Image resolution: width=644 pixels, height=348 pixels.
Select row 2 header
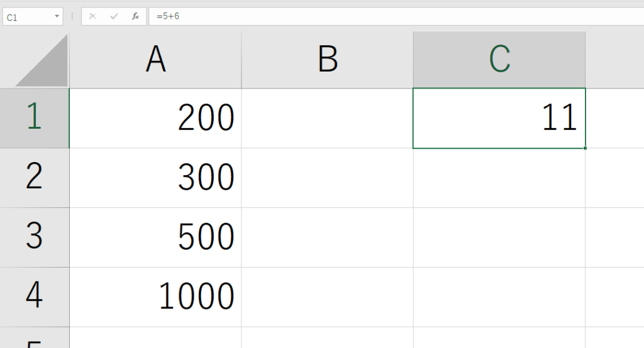[x=34, y=178]
